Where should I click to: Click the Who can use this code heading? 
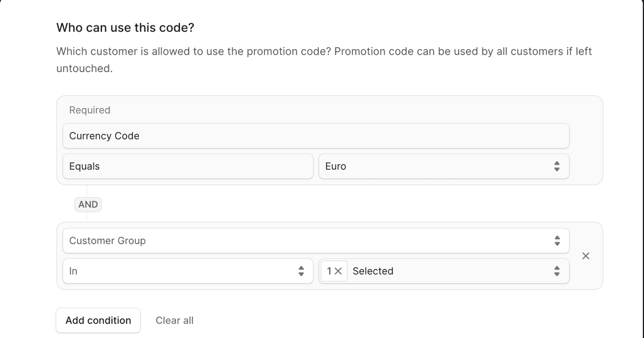coord(125,27)
